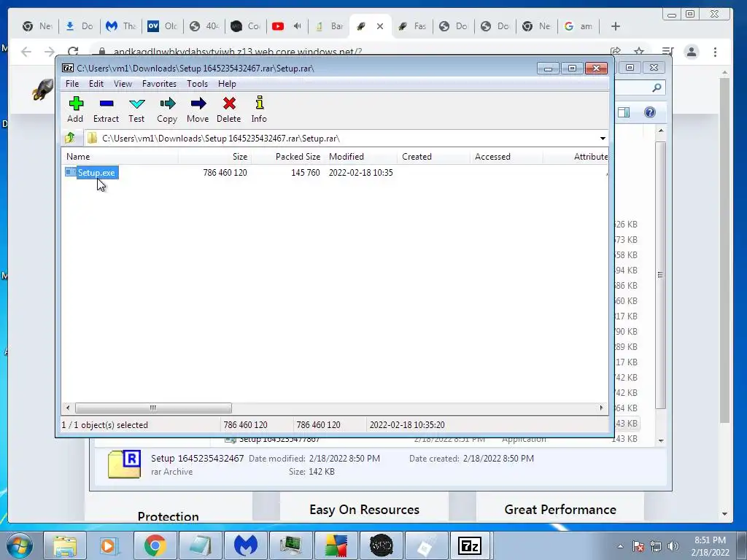Open Windows Media Player taskbar icon
This screenshot has width=747, height=560.
coord(109,545)
